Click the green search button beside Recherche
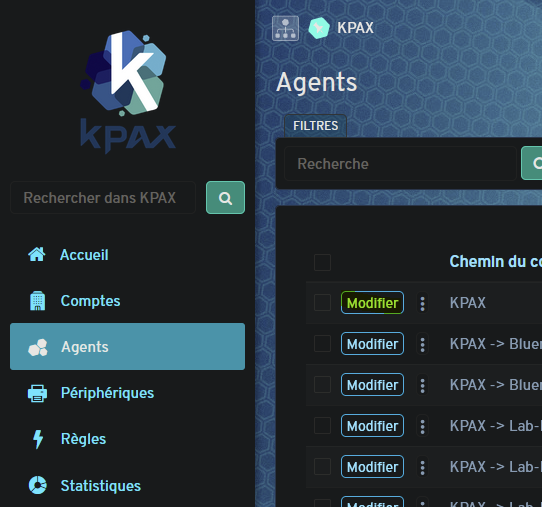 (x=532, y=163)
